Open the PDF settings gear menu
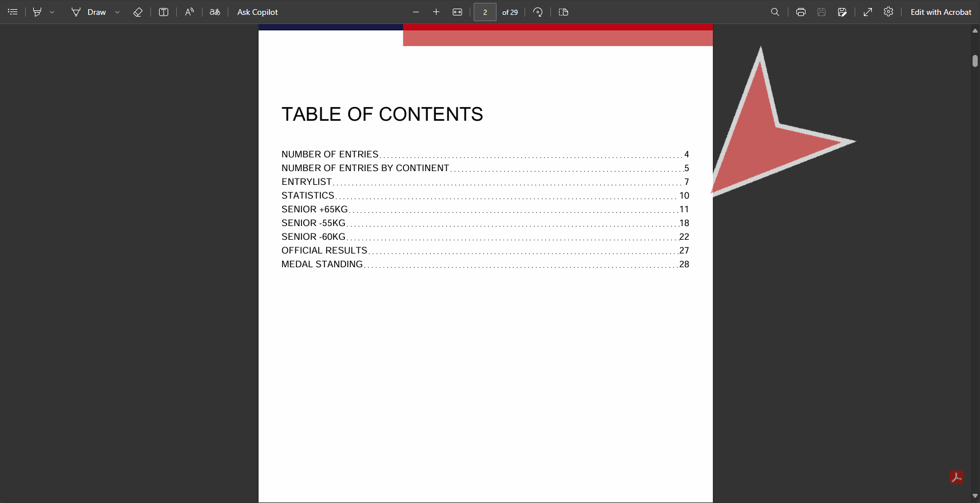Screen dimensions: 980x503 point(888,12)
